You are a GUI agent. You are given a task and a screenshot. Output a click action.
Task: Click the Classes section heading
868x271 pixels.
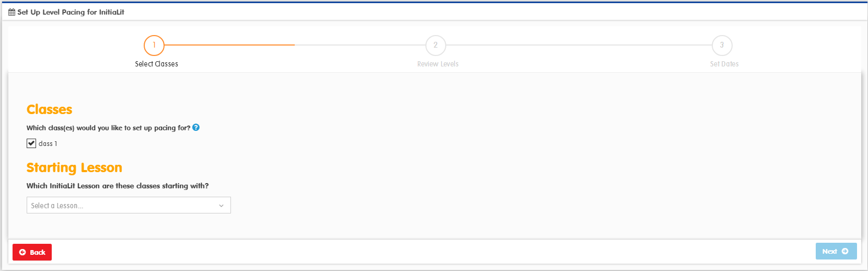click(50, 109)
